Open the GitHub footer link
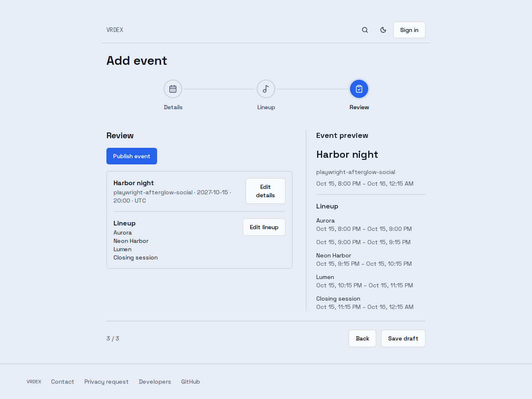Screen dimensions: 532x399 (190, 382)
